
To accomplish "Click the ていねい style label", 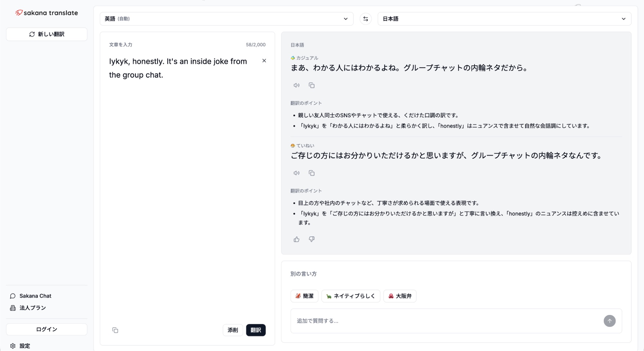I will (x=302, y=146).
